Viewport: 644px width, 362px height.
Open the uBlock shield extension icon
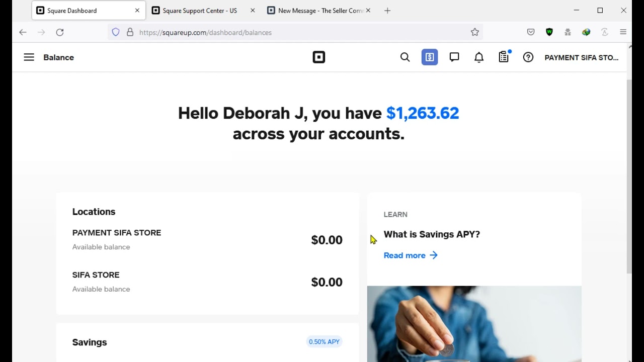[549, 32]
